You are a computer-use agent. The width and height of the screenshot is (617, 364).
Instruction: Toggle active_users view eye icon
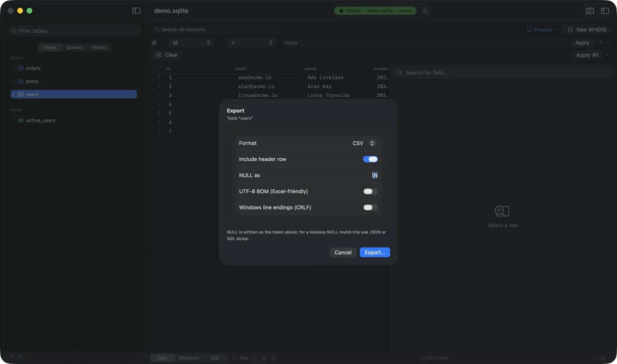pos(21,121)
